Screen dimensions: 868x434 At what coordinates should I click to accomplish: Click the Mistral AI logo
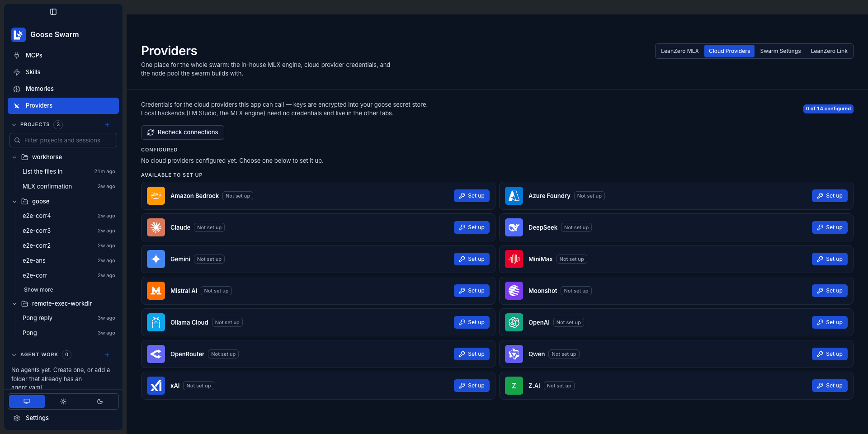pyautogui.click(x=156, y=291)
